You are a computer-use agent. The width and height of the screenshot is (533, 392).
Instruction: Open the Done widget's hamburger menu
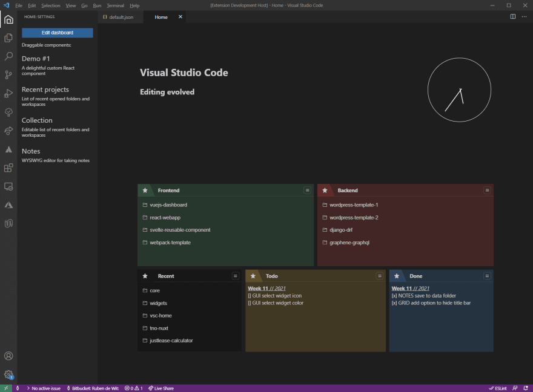pyautogui.click(x=487, y=276)
